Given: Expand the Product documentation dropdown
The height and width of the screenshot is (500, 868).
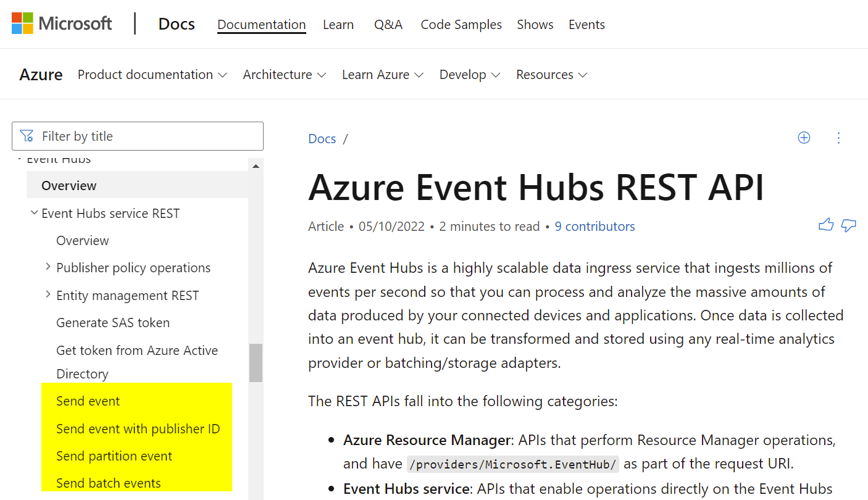Looking at the screenshot, I should (152, 75).
